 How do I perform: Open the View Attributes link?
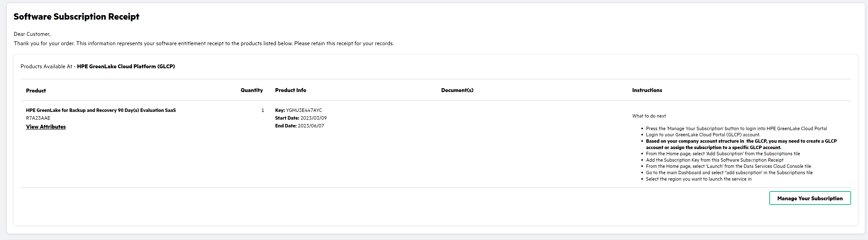pos(46,127)
